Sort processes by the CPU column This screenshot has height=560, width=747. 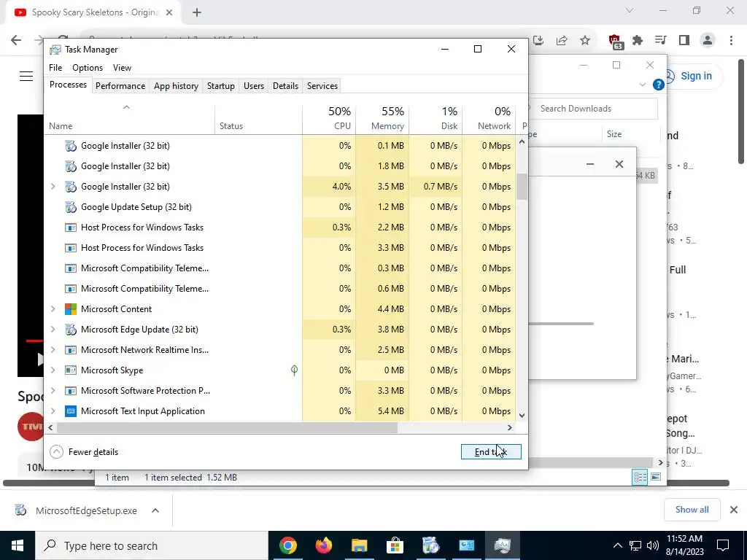tap(329, 118)
